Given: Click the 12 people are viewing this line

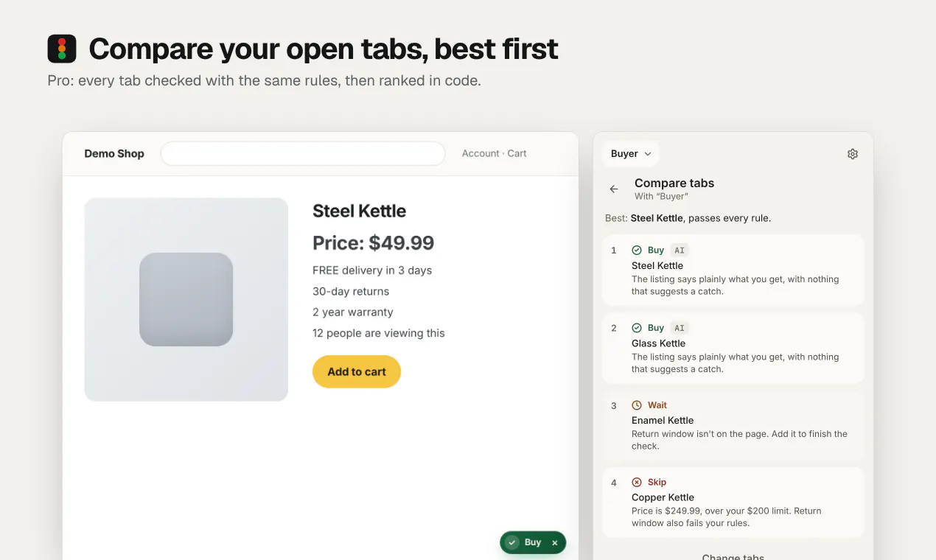Looking at the screenshot, I should (x=379, y=333).
